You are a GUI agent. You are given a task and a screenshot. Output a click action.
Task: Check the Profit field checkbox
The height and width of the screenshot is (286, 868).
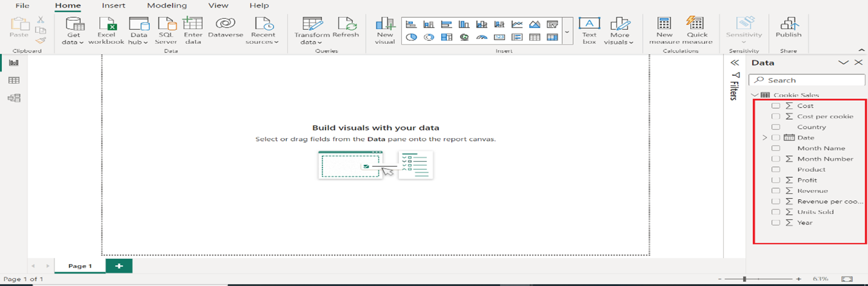click(x=776, y=180)
